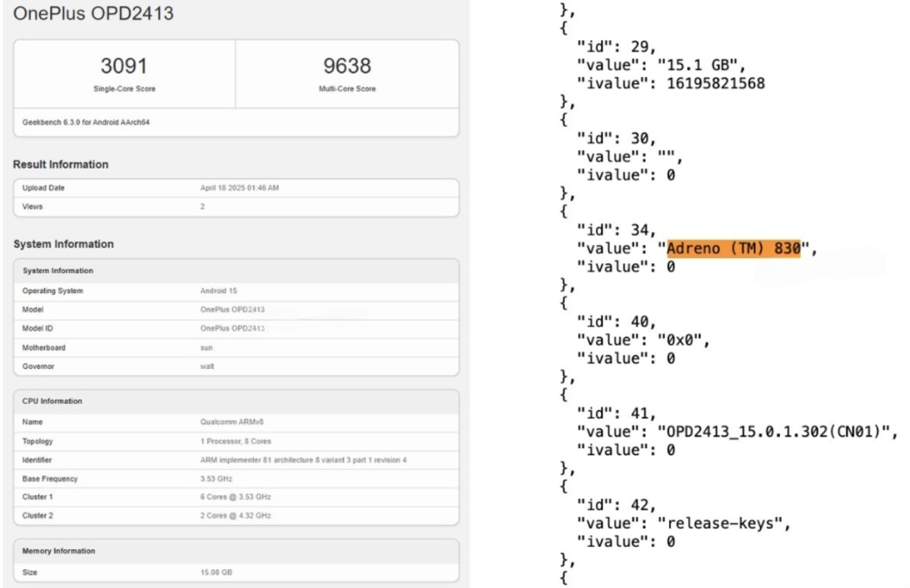Screen dimensions: 910x588
Task: Click the OPD2413_15.0.1.302(CN01) firmware string
Action: [774, 432]
